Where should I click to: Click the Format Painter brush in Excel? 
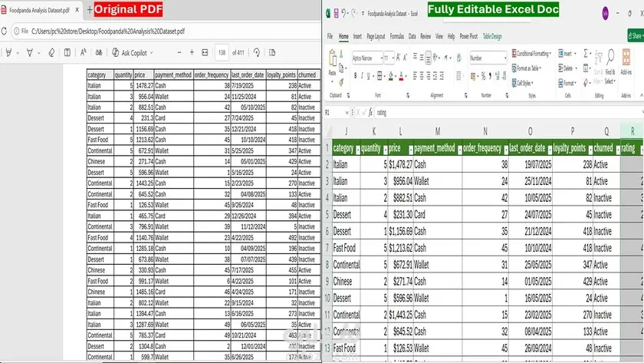[341, 83]
